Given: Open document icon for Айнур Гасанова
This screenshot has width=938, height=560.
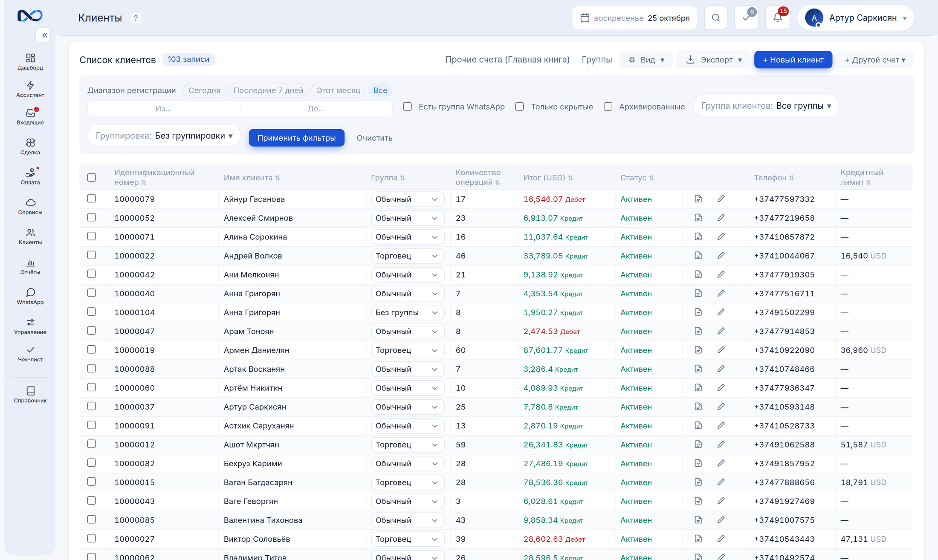Looking at the screenshot, I should pos(698,199).
